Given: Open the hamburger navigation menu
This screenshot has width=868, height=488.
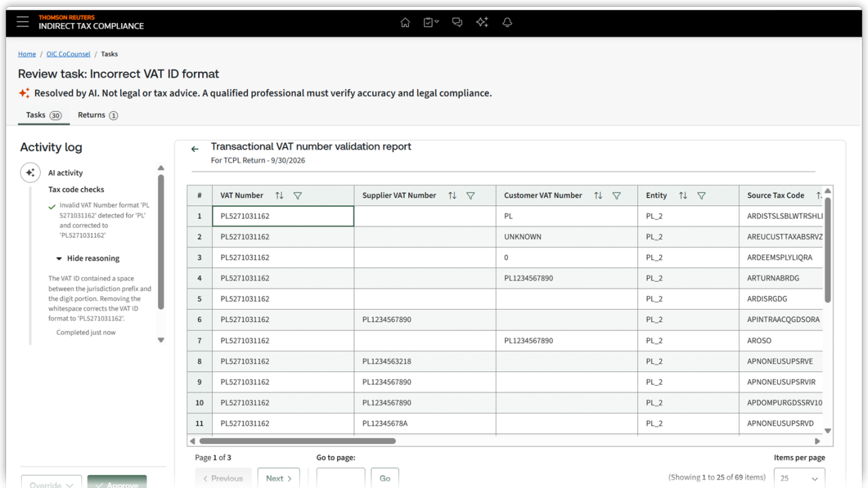Looking at the screenshot, I should coord(23,22).
